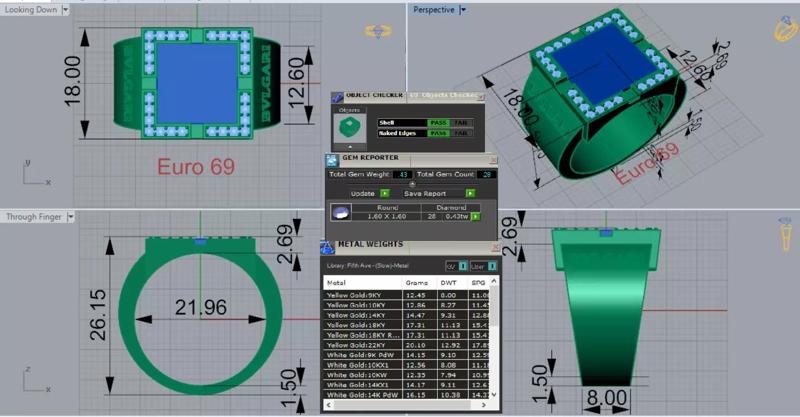Click FAIL indicator for Naked Edges
800x417 pixels.
point(461,133)
